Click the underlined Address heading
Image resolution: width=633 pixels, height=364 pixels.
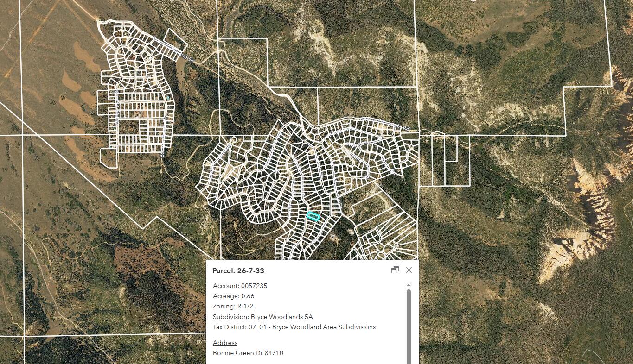(x=225, y=343)
